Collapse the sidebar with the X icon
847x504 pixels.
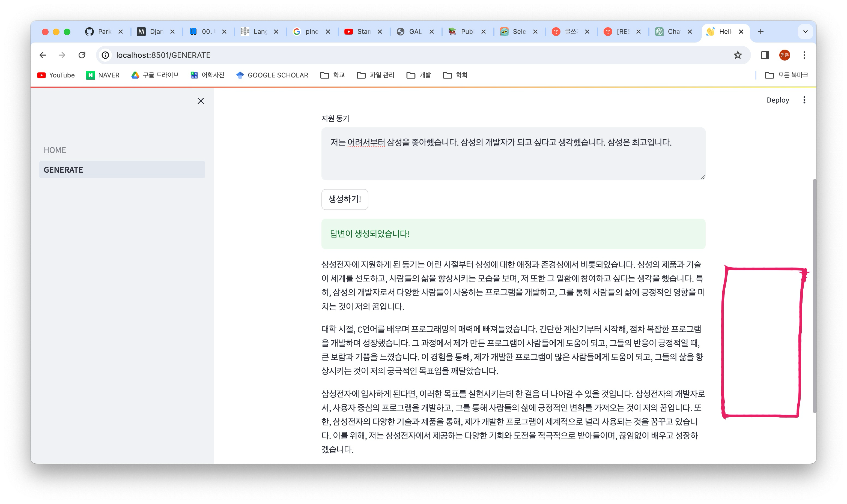click(201, 101)
